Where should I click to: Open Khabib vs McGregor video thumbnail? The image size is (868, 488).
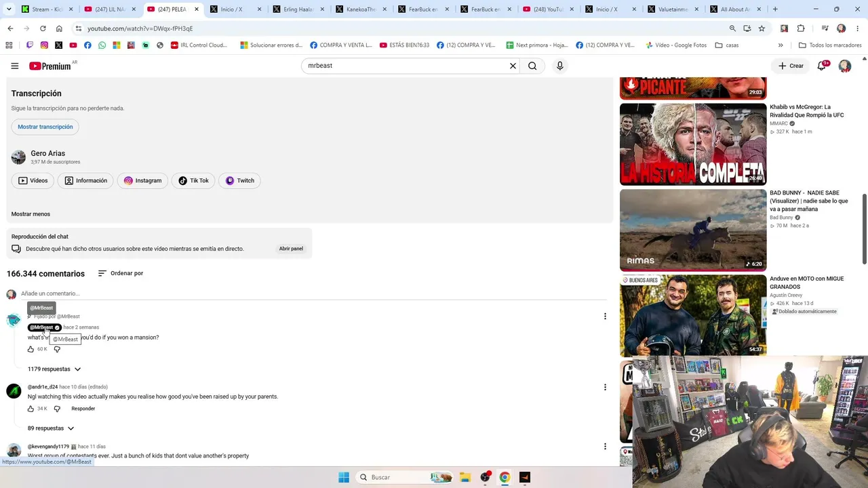tap(693, 144)
